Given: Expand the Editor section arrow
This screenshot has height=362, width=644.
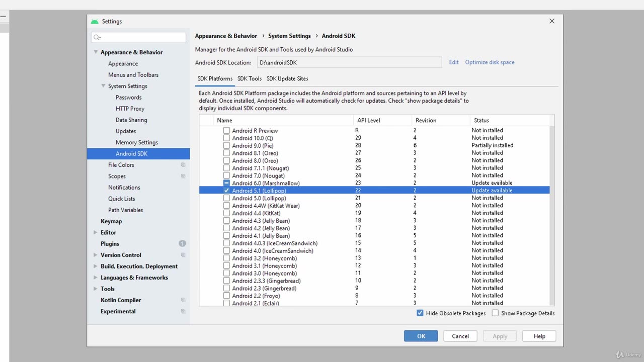Looking at the screenshot, I should point(96,232).
